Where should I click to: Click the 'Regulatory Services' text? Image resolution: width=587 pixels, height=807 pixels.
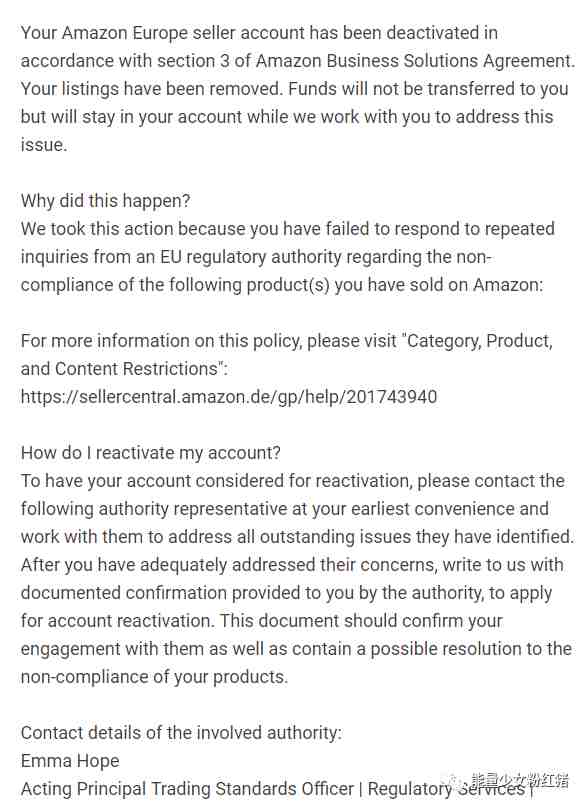[446, 788]
